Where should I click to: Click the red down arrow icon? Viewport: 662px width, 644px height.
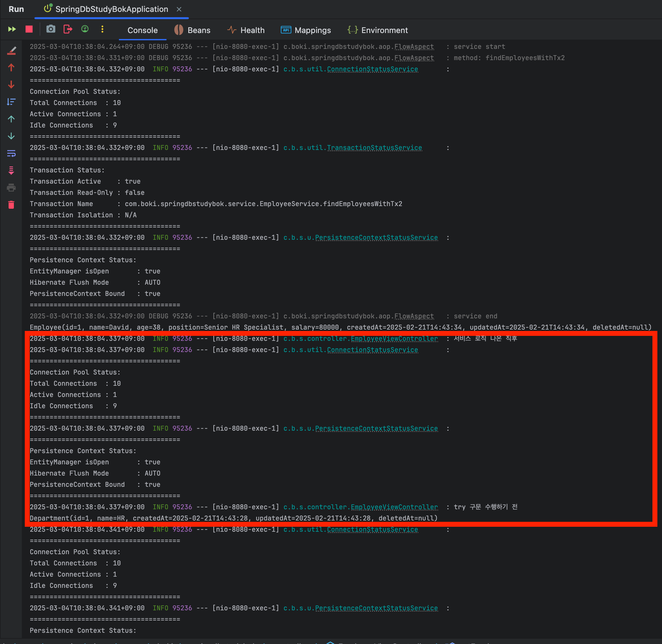[12, 85]
